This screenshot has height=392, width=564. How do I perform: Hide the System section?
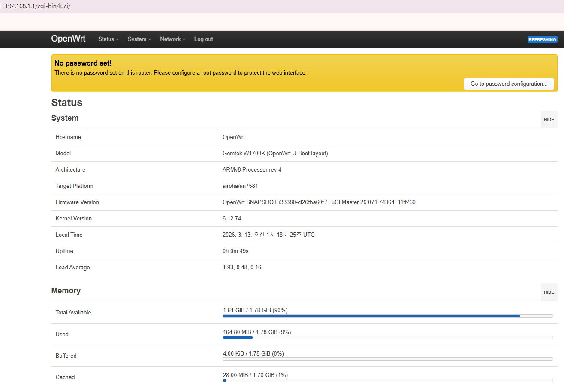tap(549, 120)
